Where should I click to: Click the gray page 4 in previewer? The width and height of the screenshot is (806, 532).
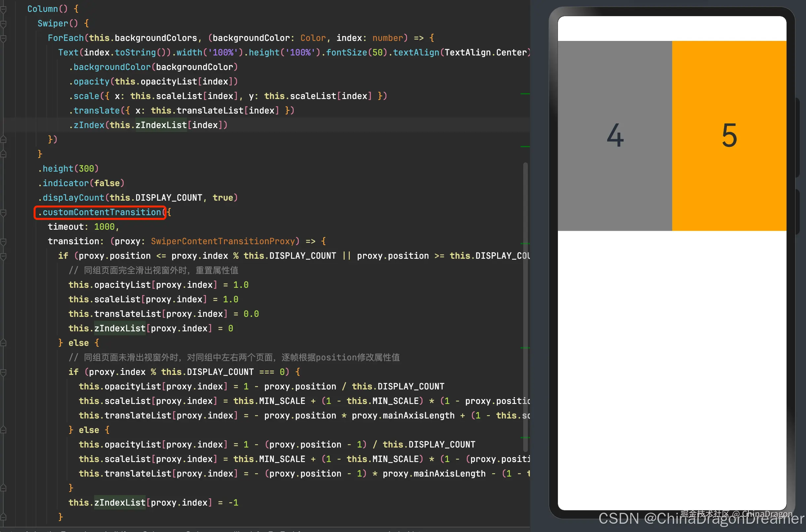615,136
